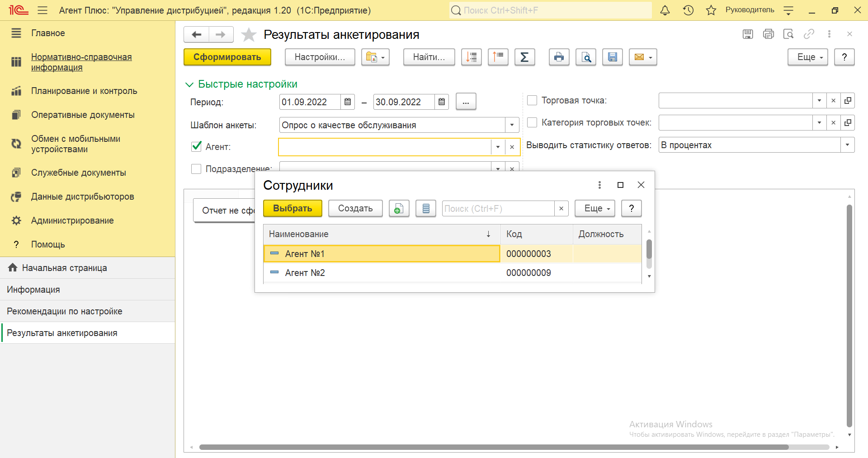This screenshot has height=458, width=868.
Task: Clear the Агент field with x button
Action: 512,147
